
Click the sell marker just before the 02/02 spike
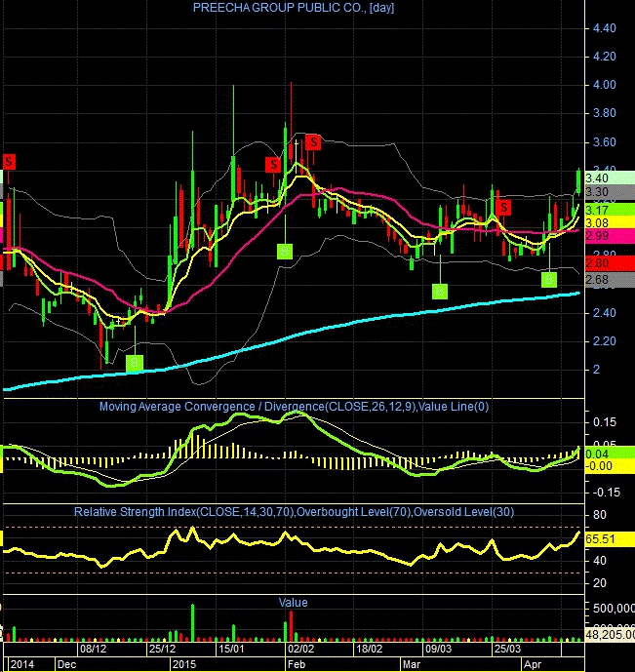pos(273,165)
